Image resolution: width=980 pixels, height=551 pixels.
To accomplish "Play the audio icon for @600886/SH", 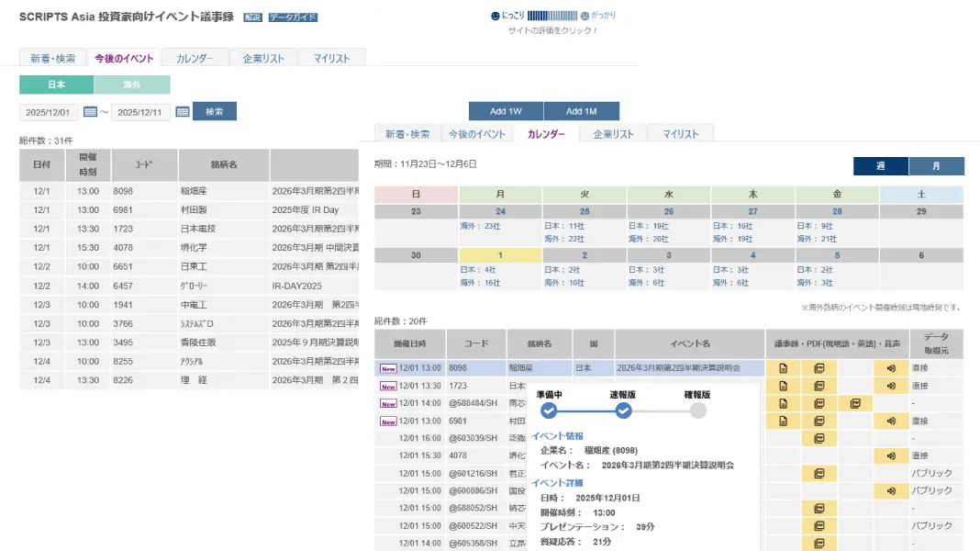I will tap(891, 491).
